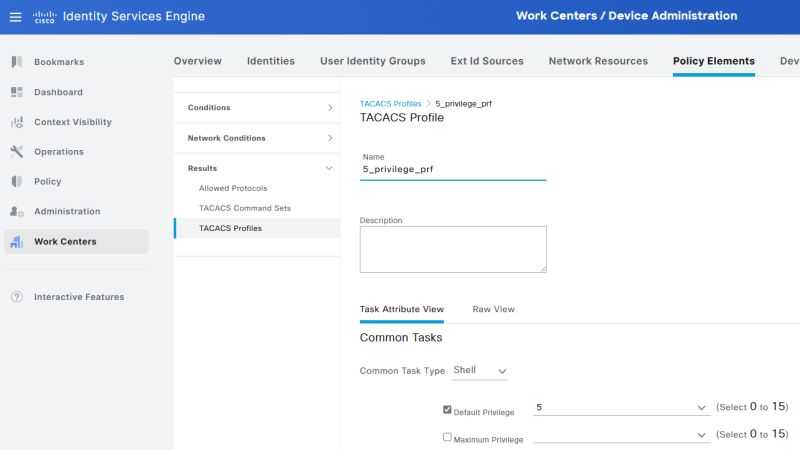Viewport: 800px width, 450px height.
Task: Click the Policy shield icon
Action: tap(16, 181)
